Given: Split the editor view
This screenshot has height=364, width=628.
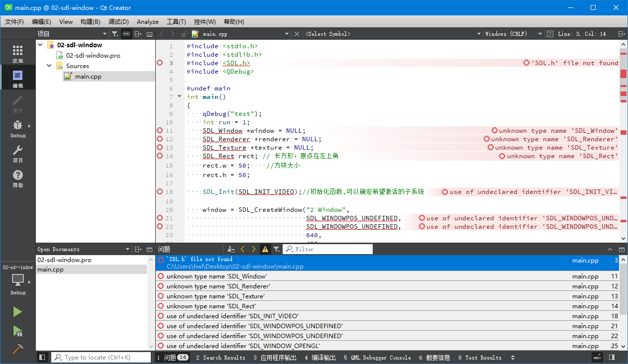Looking at the screenshot, I should click(622, 34).
